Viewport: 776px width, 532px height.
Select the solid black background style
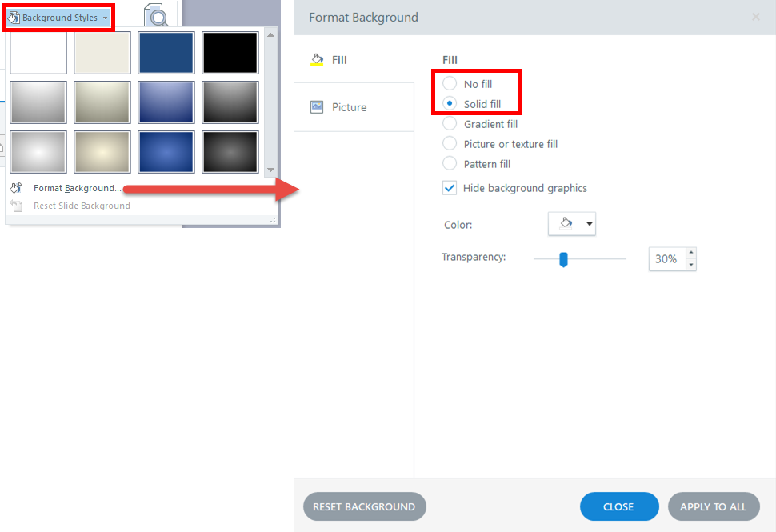230,53
